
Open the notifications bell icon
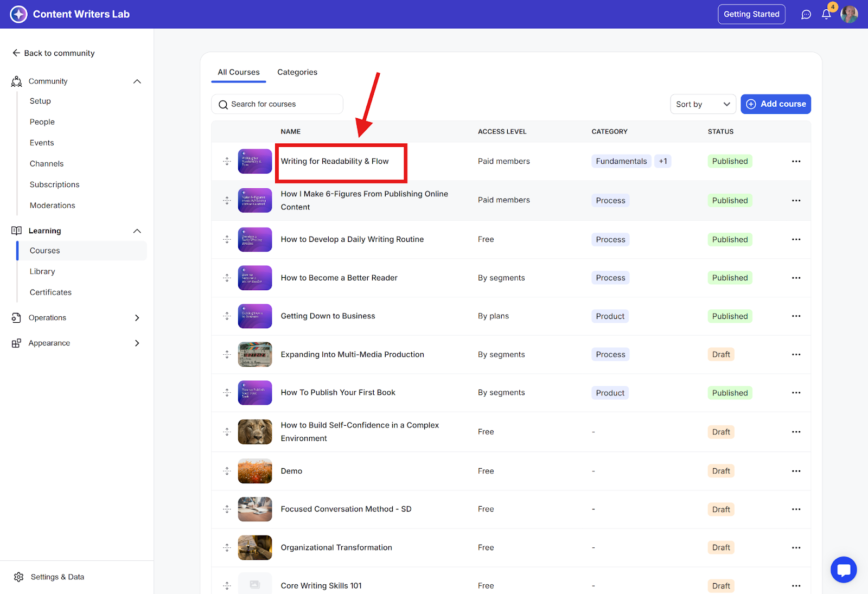point(826,15)
